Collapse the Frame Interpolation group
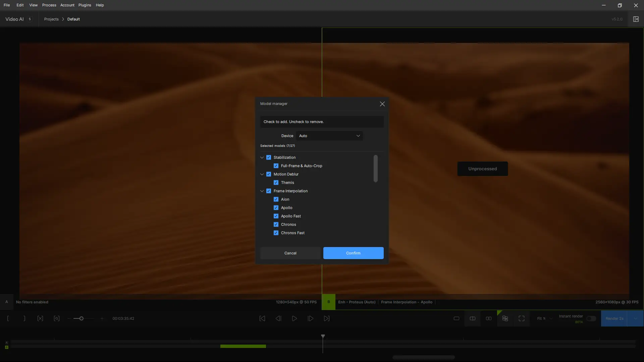 pos(262,191)
